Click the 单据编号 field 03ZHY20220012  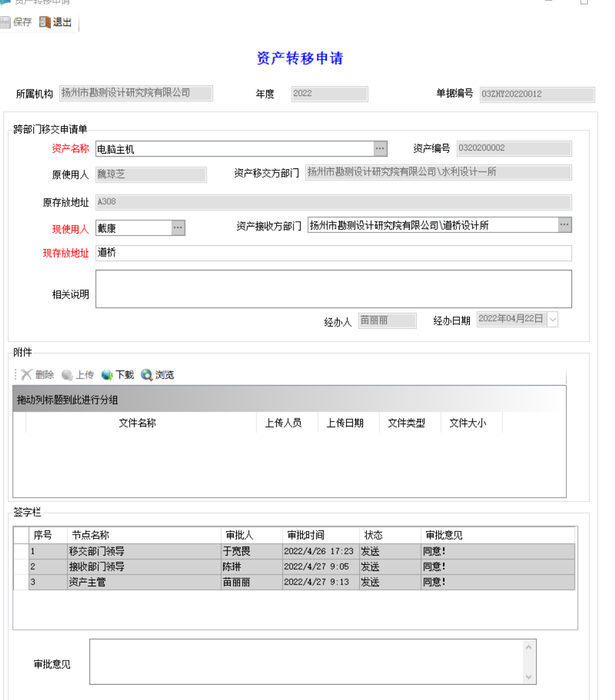coord(538,95)
